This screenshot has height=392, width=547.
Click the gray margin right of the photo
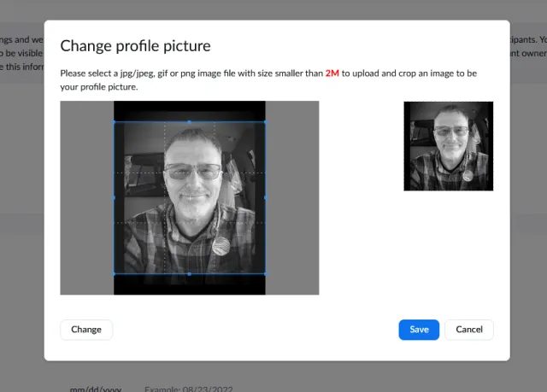(x=292, y=197)
